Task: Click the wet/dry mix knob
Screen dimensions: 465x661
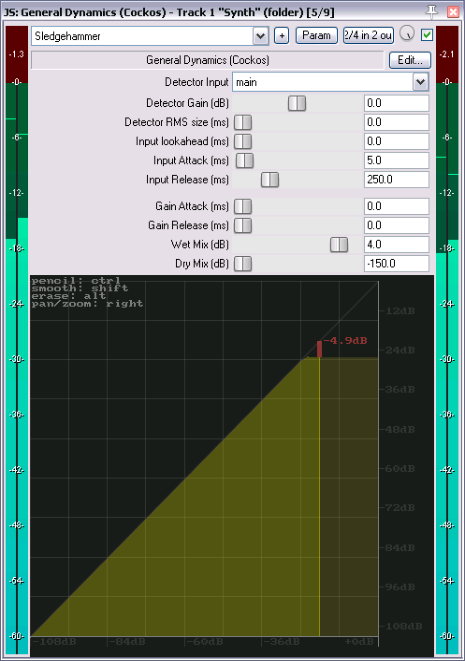Action: click(x=407, y=33)
